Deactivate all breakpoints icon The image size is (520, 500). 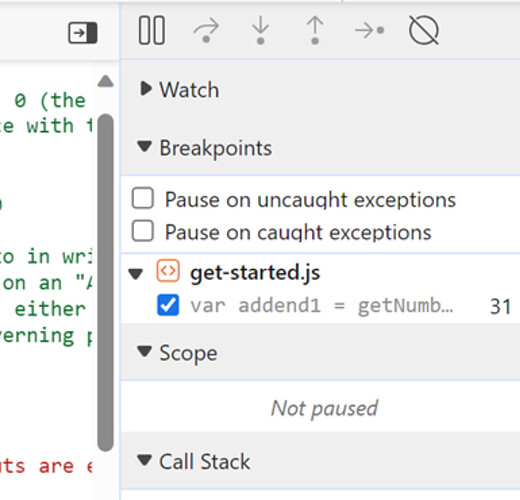(x=424, y=30)
